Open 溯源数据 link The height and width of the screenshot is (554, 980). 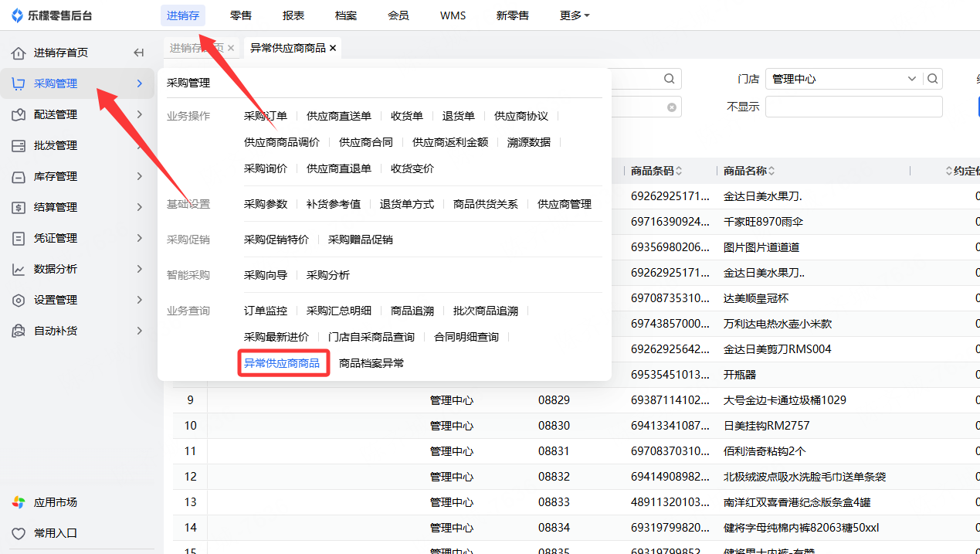click(x=529, y=142)
